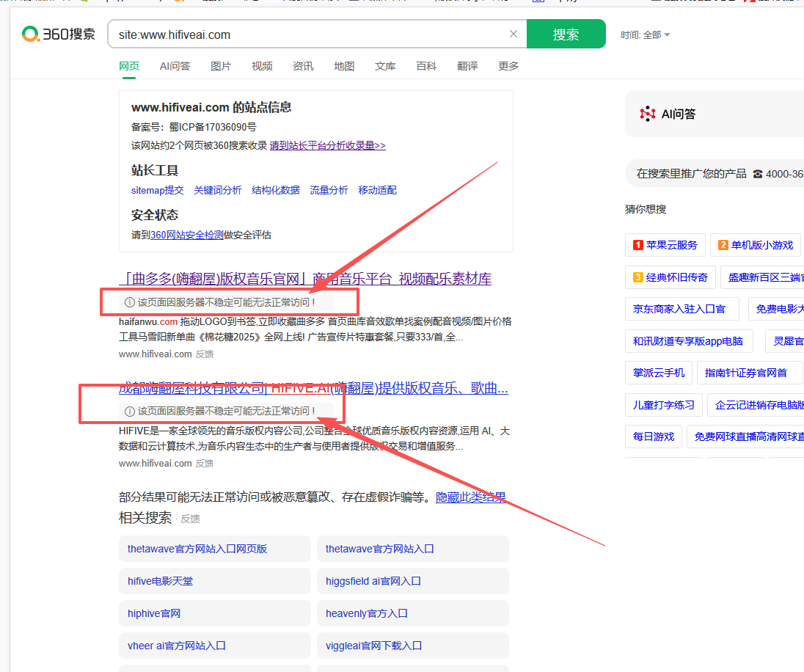Select related search hifive电影天堂

tap(215, 581)
